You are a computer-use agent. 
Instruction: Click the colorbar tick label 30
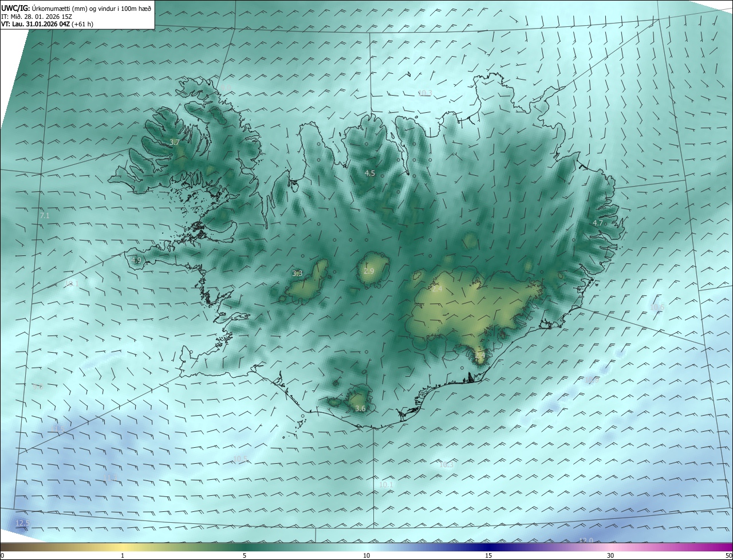[610, 556]
